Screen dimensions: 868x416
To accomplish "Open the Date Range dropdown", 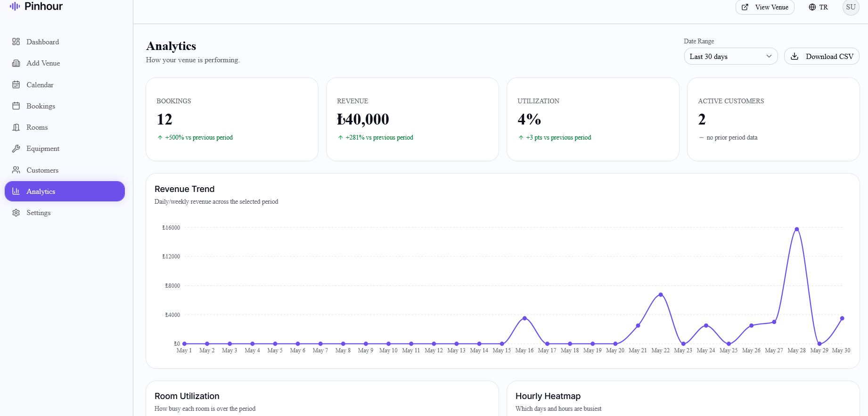I will pyautogui.click(x=730, y=57).
